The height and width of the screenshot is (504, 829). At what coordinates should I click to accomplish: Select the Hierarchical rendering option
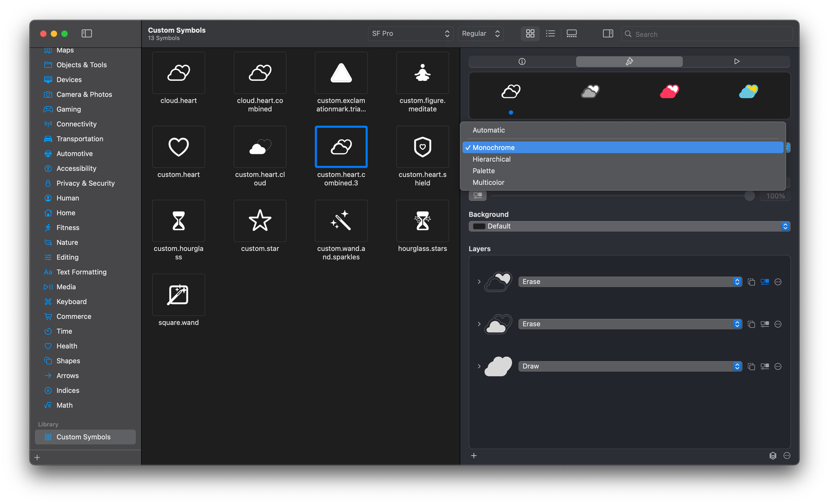491,159
